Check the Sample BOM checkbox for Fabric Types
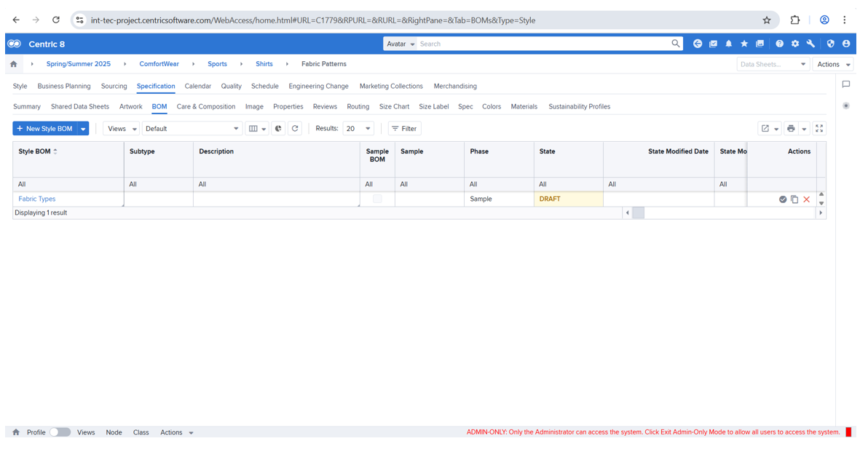 pos(377,199)
